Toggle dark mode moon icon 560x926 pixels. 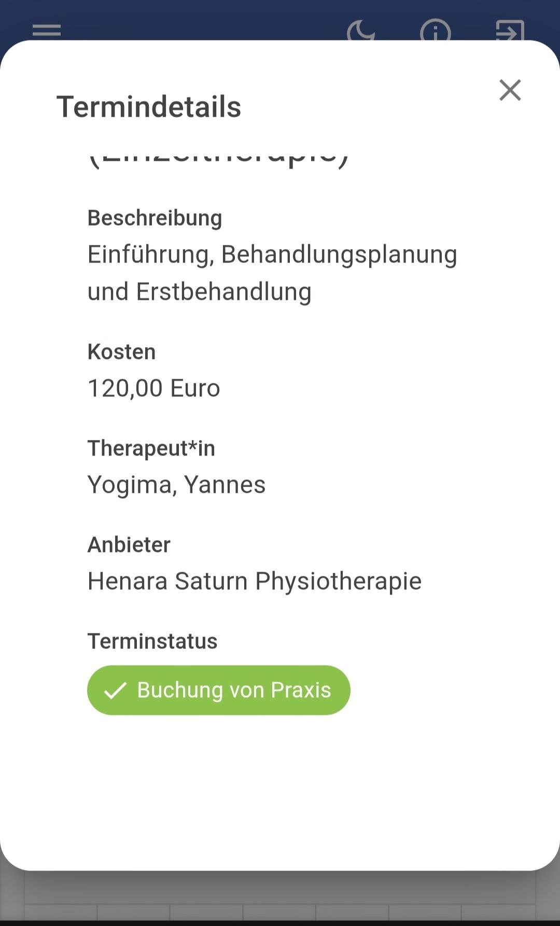[x=360, y=31]
